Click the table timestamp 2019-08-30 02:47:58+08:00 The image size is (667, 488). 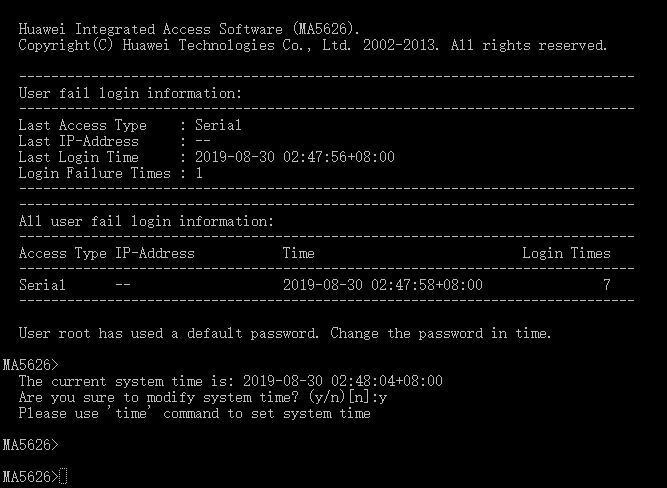[x=382, y=285]
